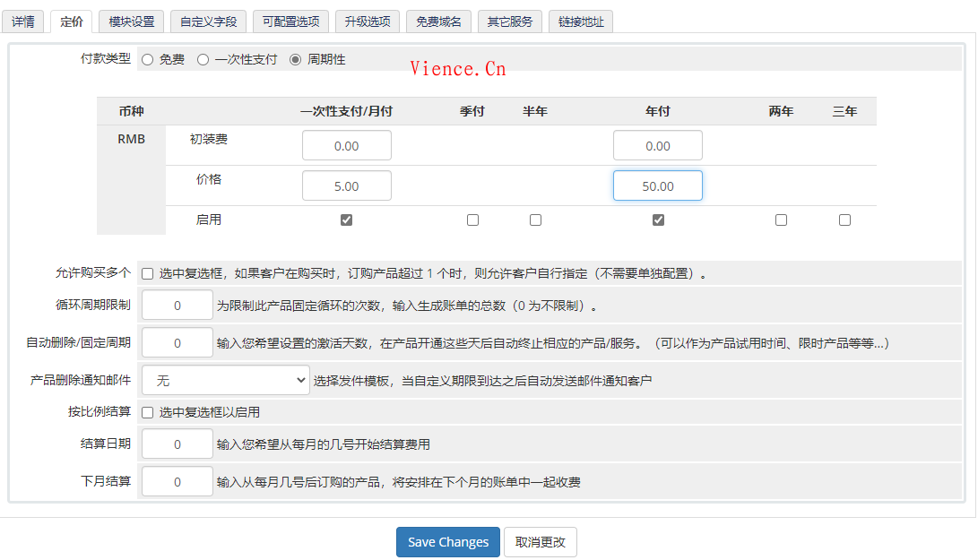Disable the 年付 enable checkbox
The width and height of the screenshot is (978, 560).
pos(658,219)
